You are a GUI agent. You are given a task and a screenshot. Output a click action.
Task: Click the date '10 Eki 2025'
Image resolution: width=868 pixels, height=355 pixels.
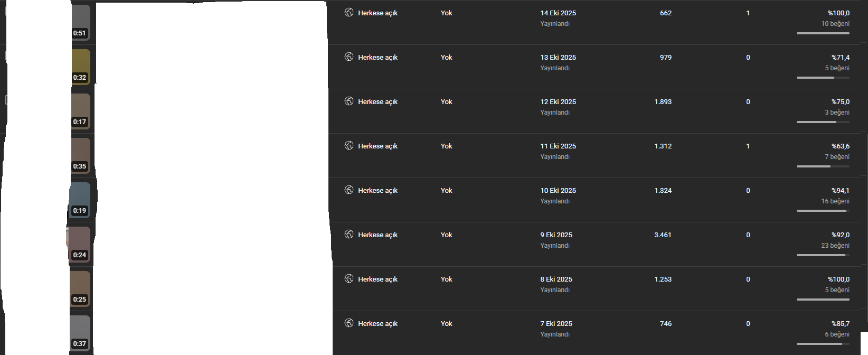tap(558, 191)
